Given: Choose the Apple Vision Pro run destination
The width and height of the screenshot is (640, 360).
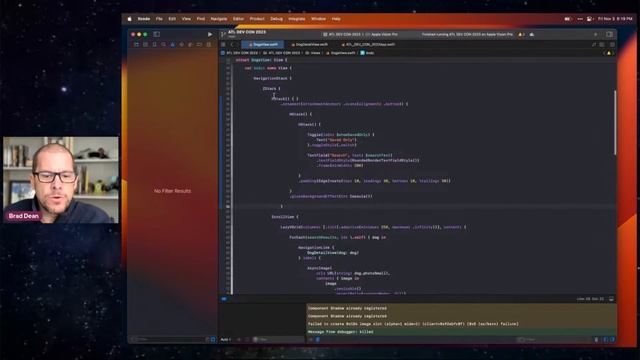Looking at the screenshot, I should coord(383,34).
